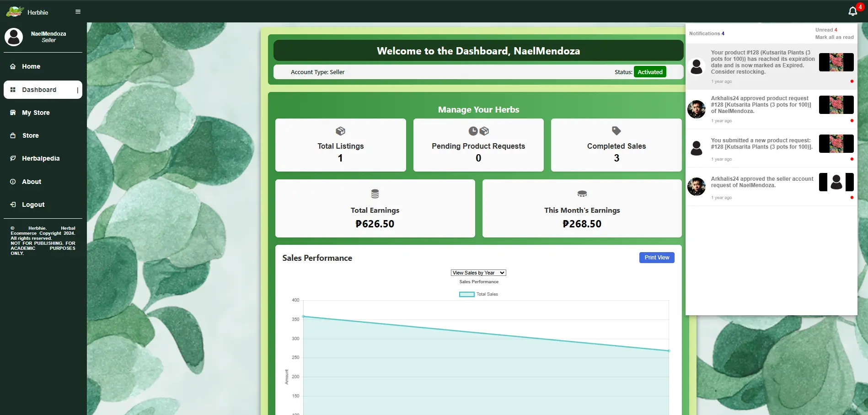Open the Store menu item

click(x=43, y=135)
